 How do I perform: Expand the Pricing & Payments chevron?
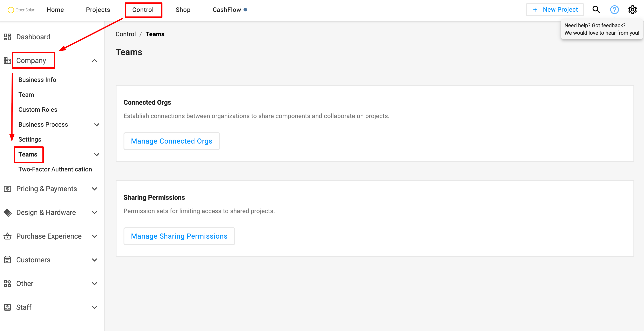point(95,189)
